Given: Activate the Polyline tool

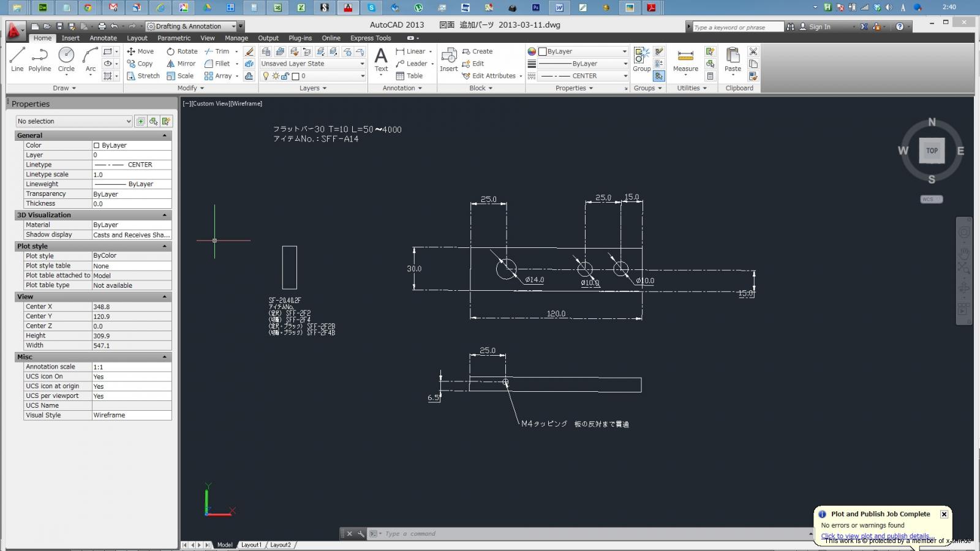Looking at the screenshot, I should click(40, 59).
